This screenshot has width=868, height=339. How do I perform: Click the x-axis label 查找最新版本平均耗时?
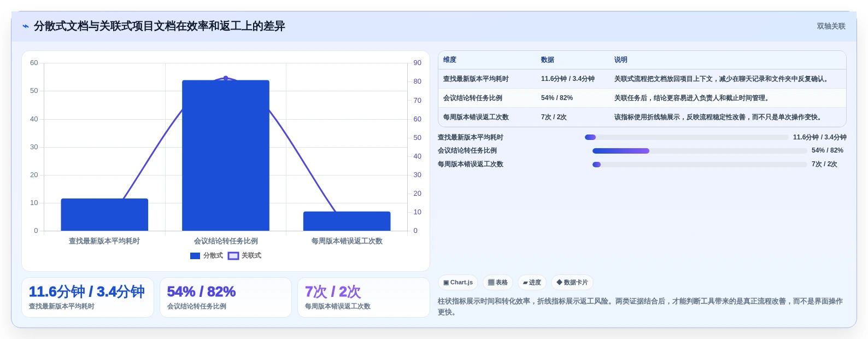coord(104,241)
